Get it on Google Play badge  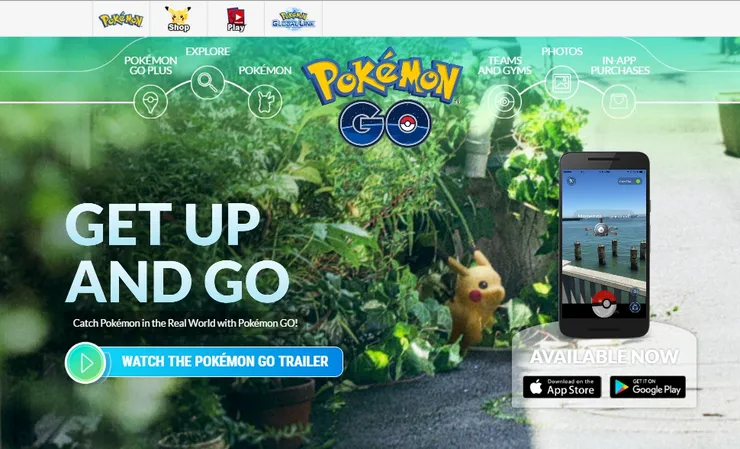pos(648,387)
